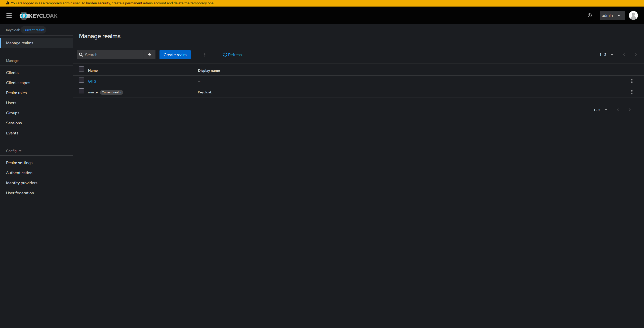The width and height of the screenshot is (644, 328).
Task: Select all realms with header checkbox
Action: 82,69
